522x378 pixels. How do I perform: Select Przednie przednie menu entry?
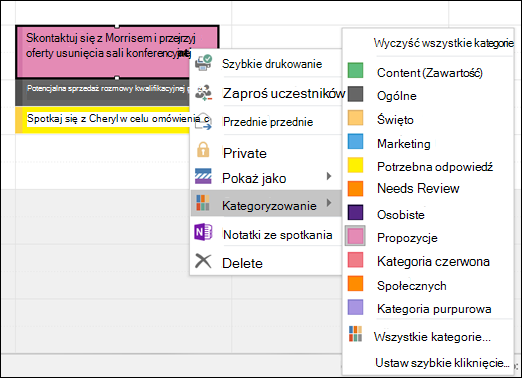pyautogui.click(x=266, y=122)
